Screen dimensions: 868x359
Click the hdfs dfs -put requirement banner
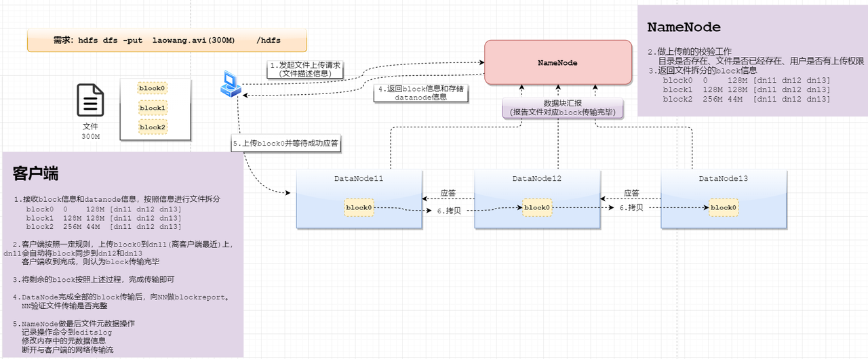[x=167, y=40]
